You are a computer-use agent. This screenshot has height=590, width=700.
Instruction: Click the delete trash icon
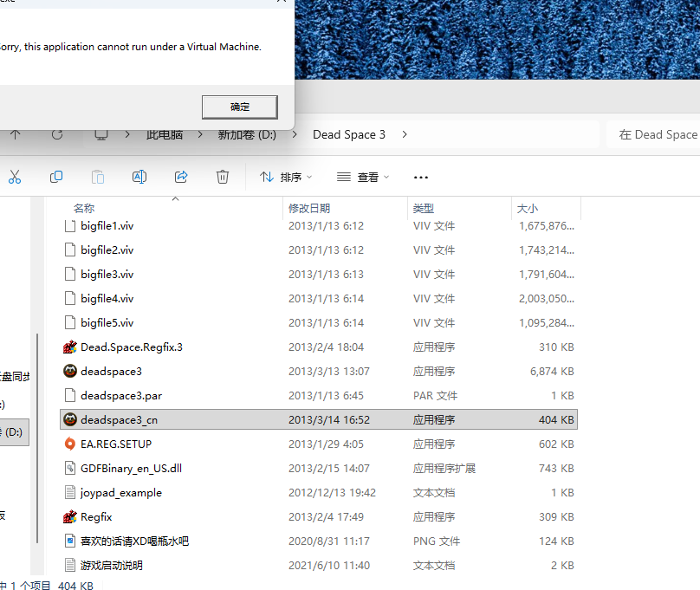[x=223, y=177]
